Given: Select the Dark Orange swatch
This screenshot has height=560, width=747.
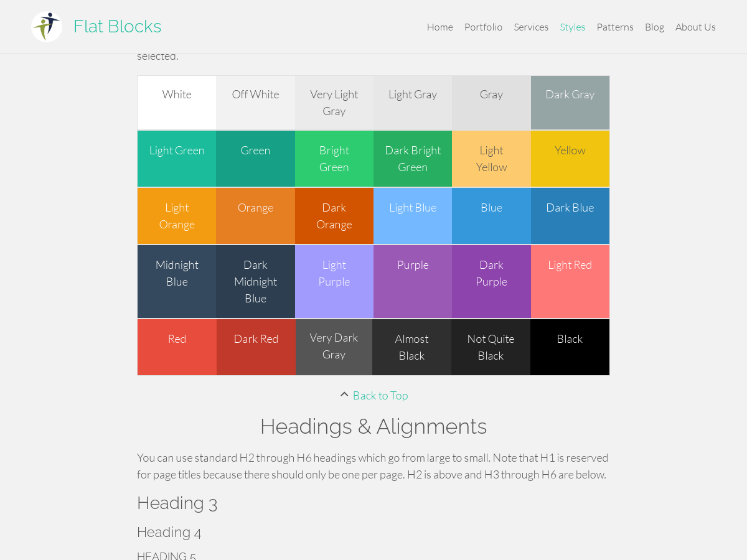Looking at the screenshot, I should tap(334, 216).
